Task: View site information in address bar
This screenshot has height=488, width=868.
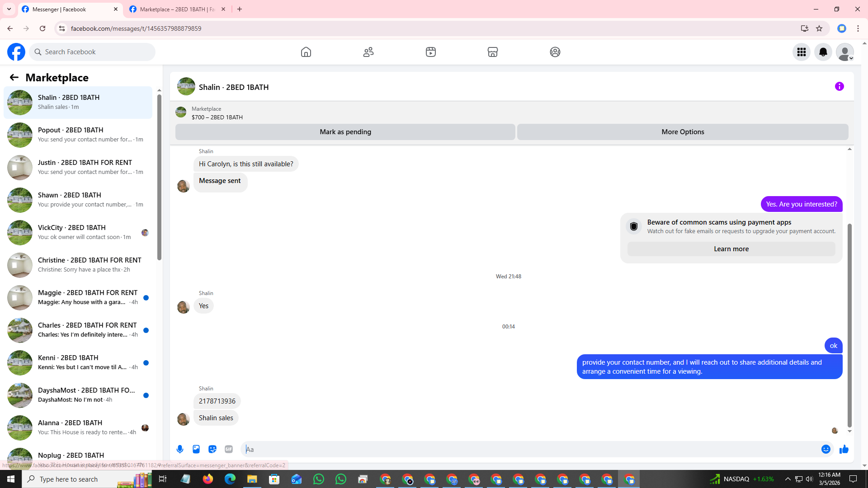Action: coord(62,28)
